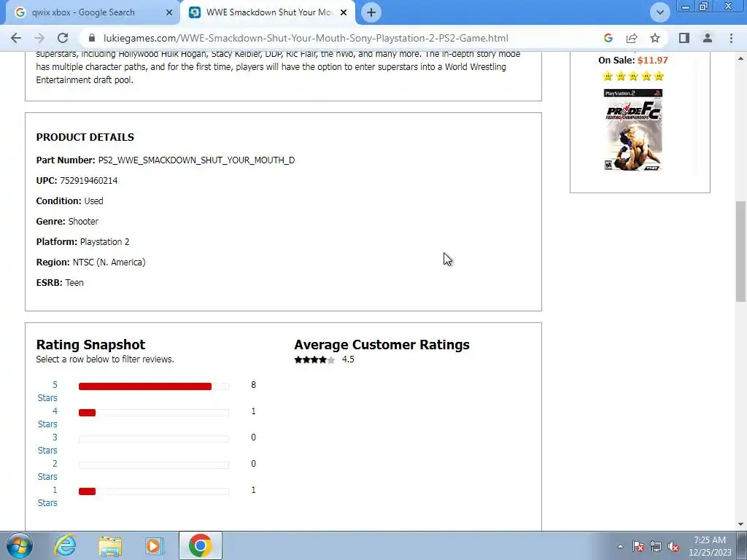
Task: Filter reviews by 4 Stars
Action: [47, 417]
